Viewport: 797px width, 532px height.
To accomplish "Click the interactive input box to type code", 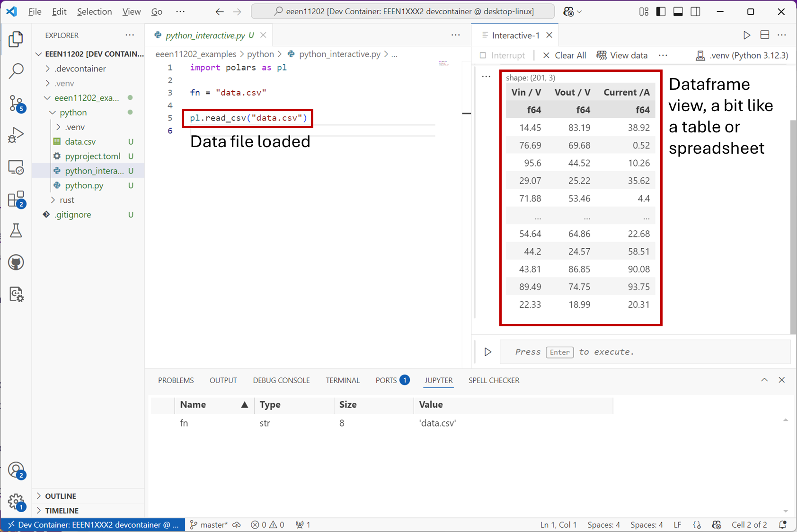I will (x=644, y=352).
